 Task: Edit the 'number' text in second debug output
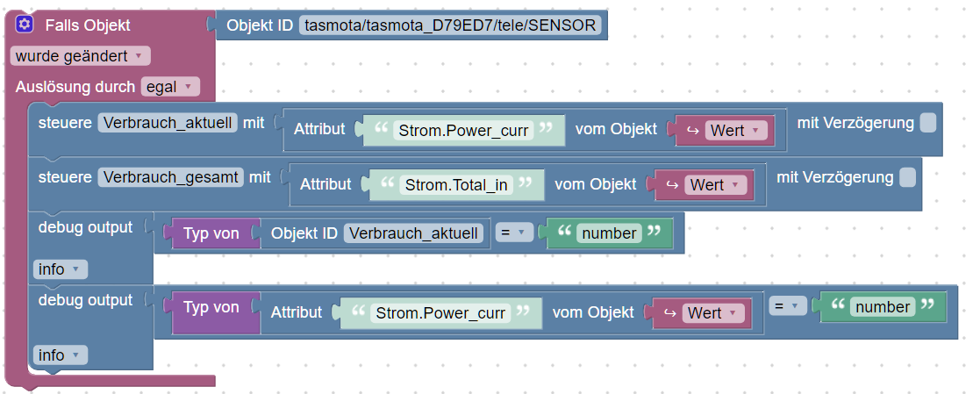[883, 307]
